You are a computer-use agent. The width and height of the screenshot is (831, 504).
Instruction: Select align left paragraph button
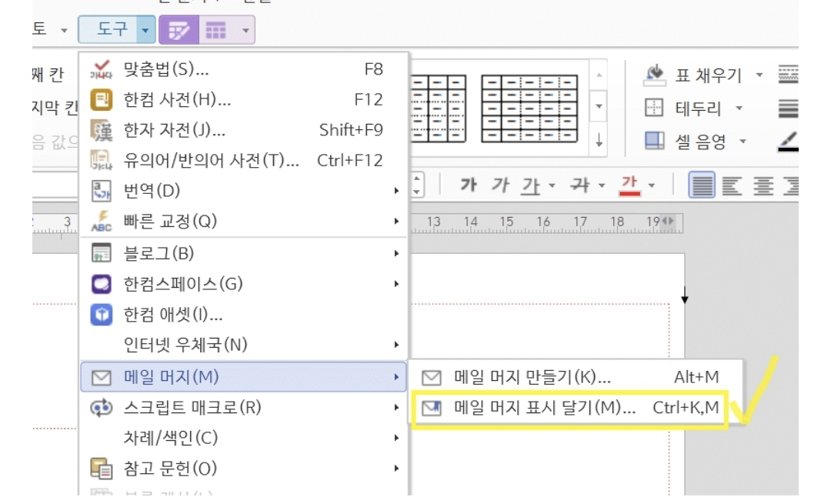tap(732, 185)
